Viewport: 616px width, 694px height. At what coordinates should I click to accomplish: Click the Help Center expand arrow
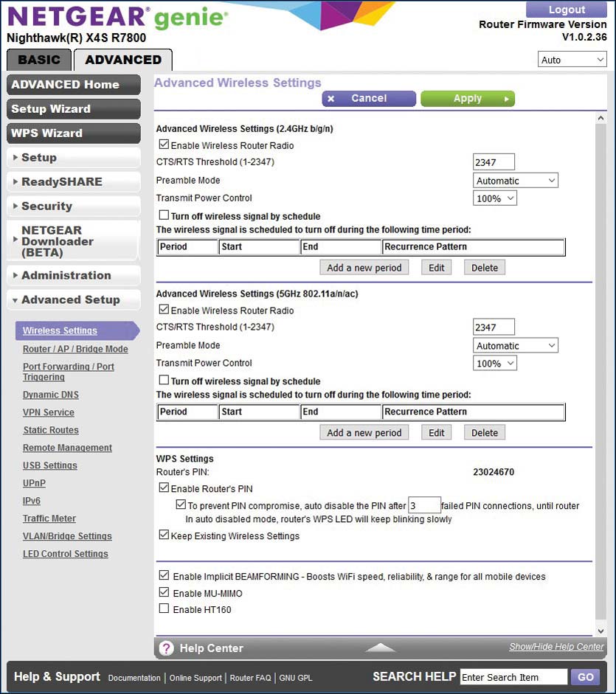click(x=380, y=648)
